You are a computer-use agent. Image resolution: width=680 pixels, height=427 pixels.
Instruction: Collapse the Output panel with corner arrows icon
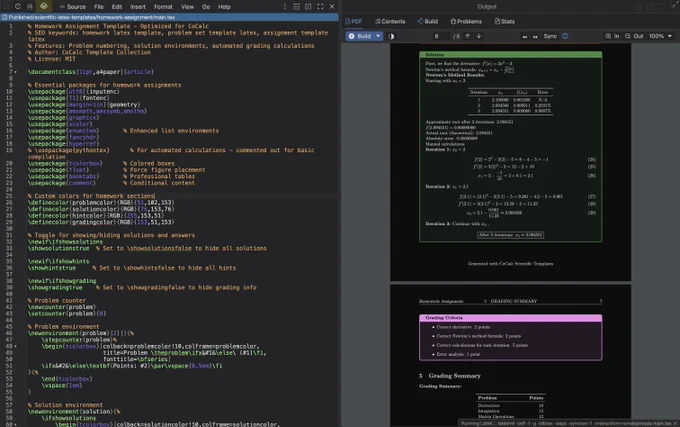click(674, 6)
